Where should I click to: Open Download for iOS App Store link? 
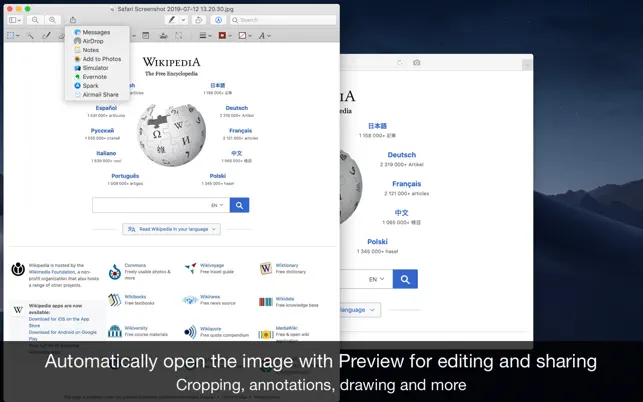pos(59,322)
